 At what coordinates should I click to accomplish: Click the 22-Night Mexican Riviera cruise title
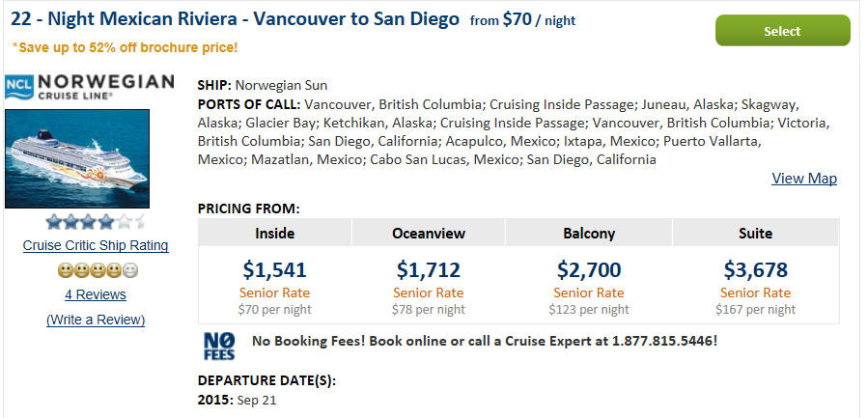(236, 19)
